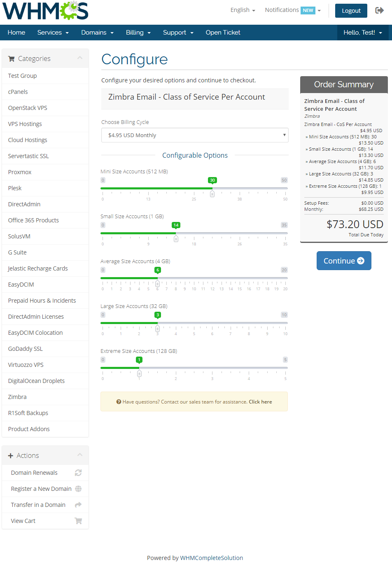
Task: Open DirectAdmin category
Action: (45, 204)
